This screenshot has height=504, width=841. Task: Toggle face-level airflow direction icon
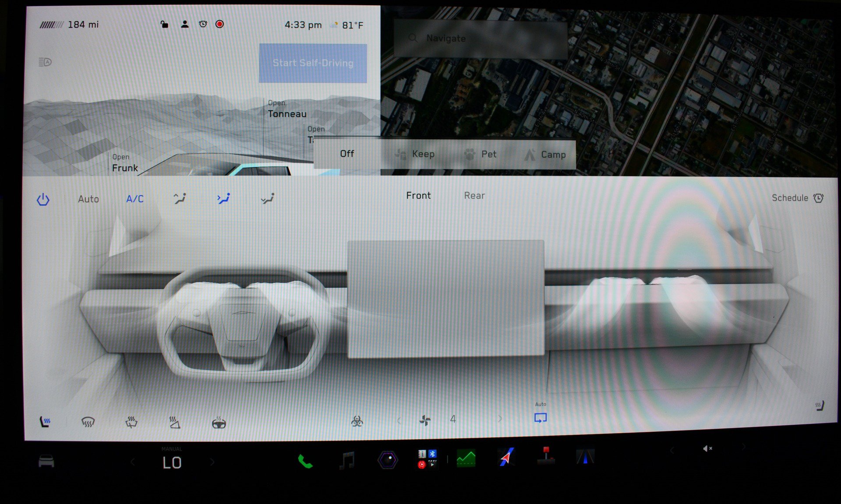(223, 199)
